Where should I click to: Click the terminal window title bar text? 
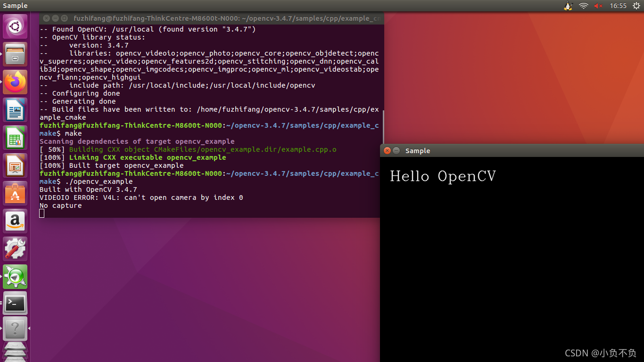pos(227,18)
